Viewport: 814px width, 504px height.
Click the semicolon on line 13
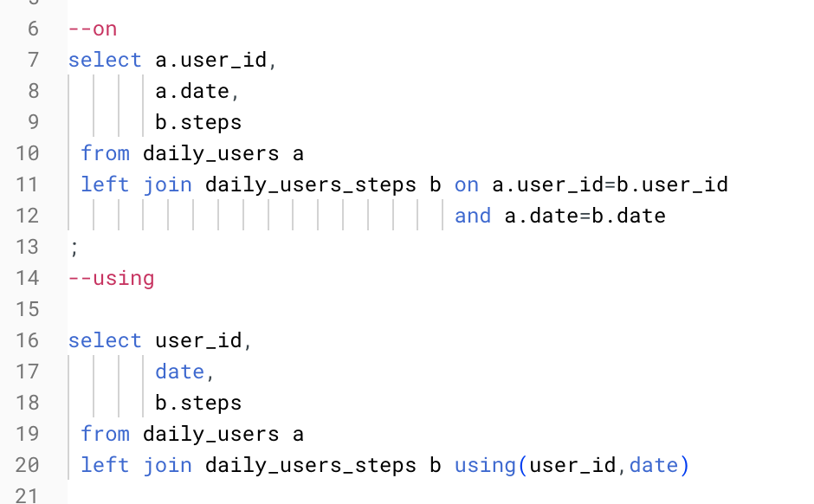click(x=74, y=249)
